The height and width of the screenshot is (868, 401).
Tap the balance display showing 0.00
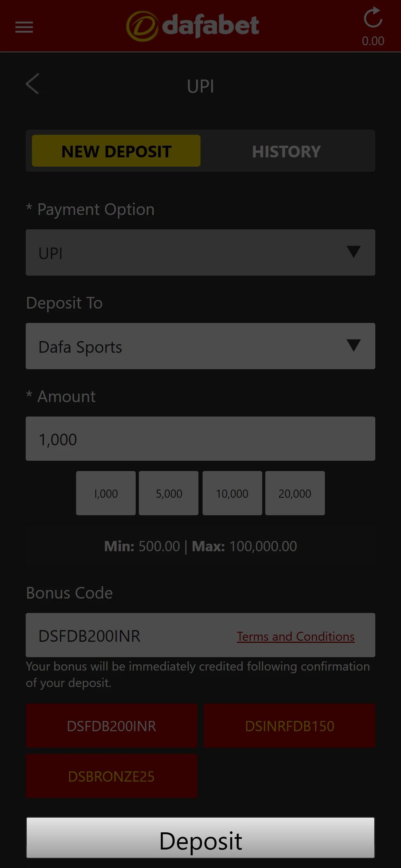pyautogui.click(x=373, y=41)
